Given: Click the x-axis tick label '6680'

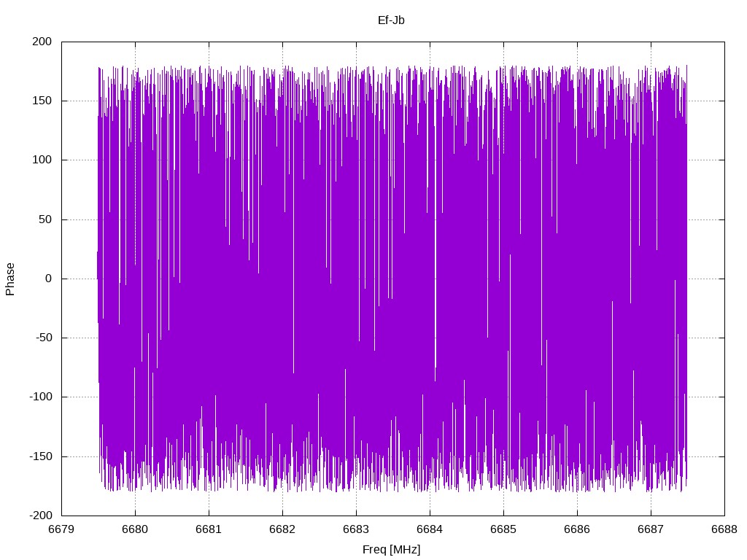Looking at the screenshot, I should [135, 529].
